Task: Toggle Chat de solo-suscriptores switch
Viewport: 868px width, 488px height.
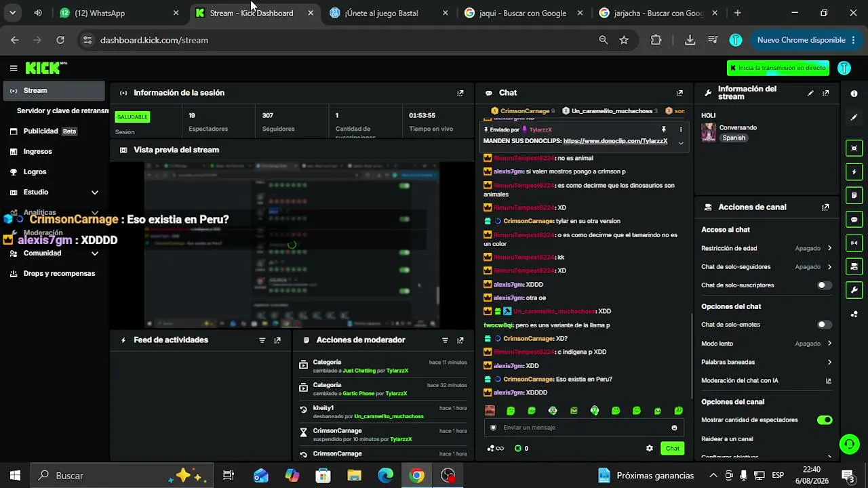Action: pyautogui.click(x=824, y=285)
